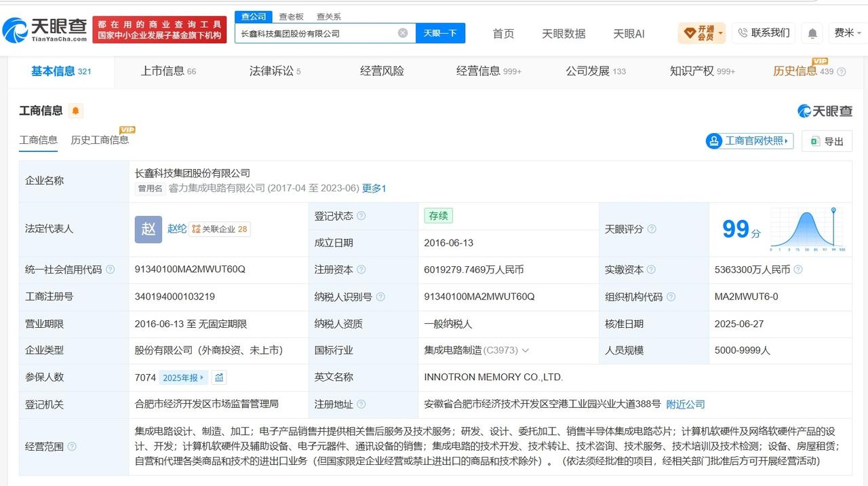Switch to the 查老板 search tab
This screenshot has height=486, width=868.
[292, 16]
